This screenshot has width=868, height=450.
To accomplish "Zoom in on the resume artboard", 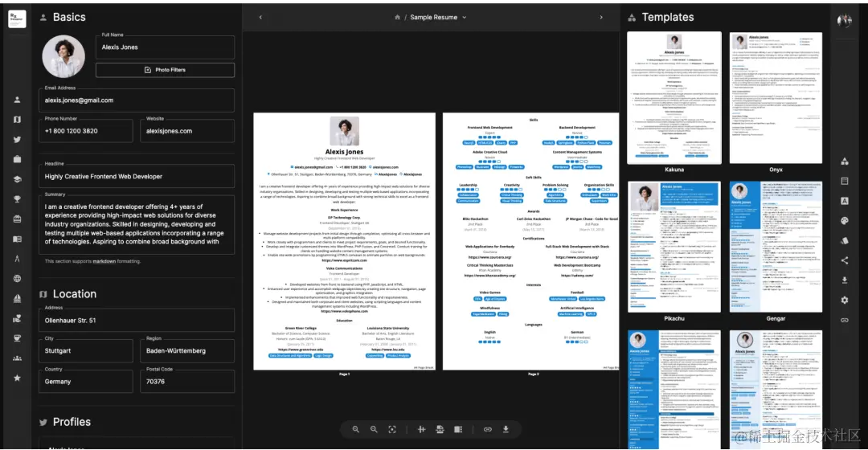I will click(356, 430).
